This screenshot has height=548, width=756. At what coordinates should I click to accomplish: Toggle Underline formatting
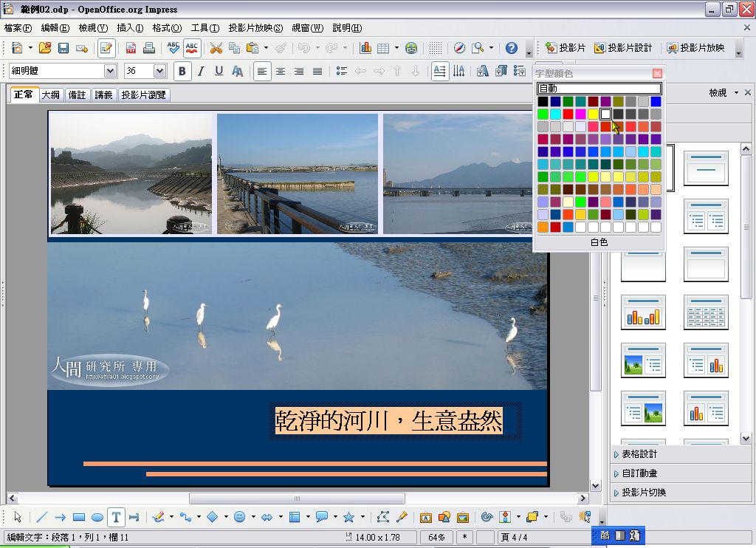tap(219, 72)
